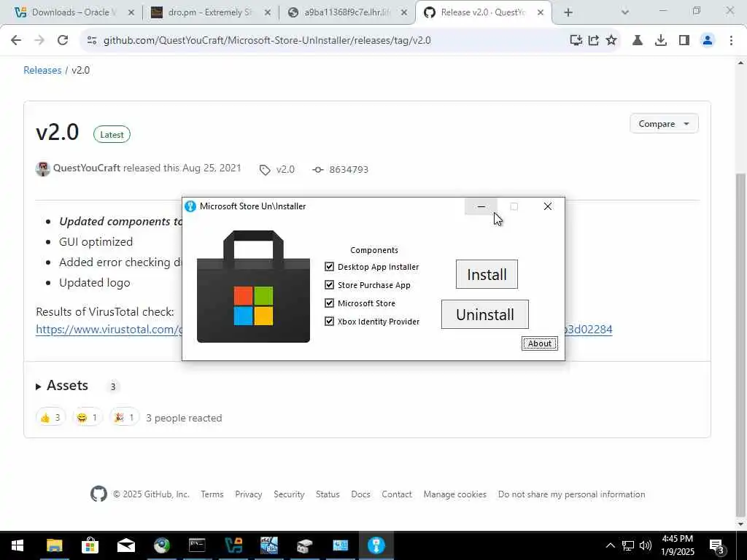Share this page icon in address bar
Image resolution: width=747 pixels, height=560 pixels.
point(594,41)
